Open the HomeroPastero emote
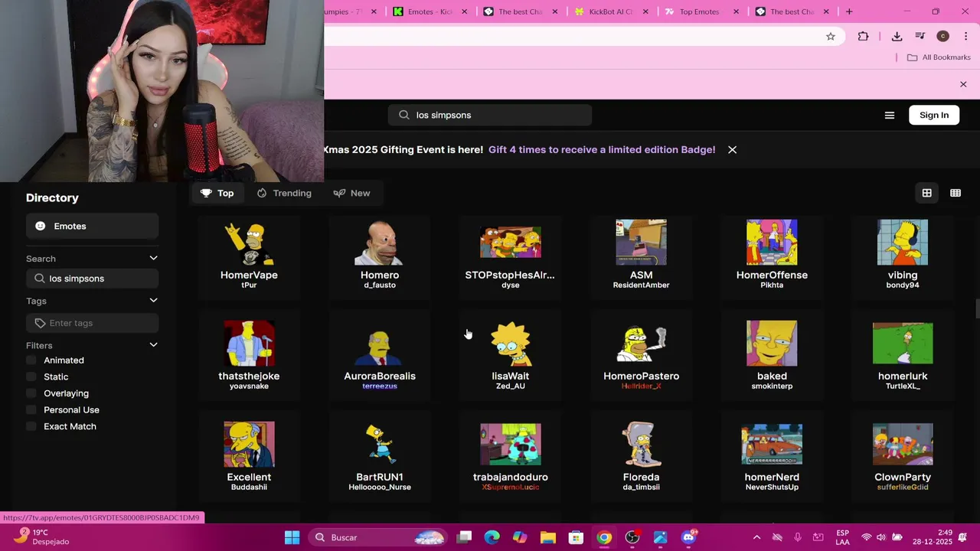The height and width of the screenshot is (551, 980). coord(641,357)
